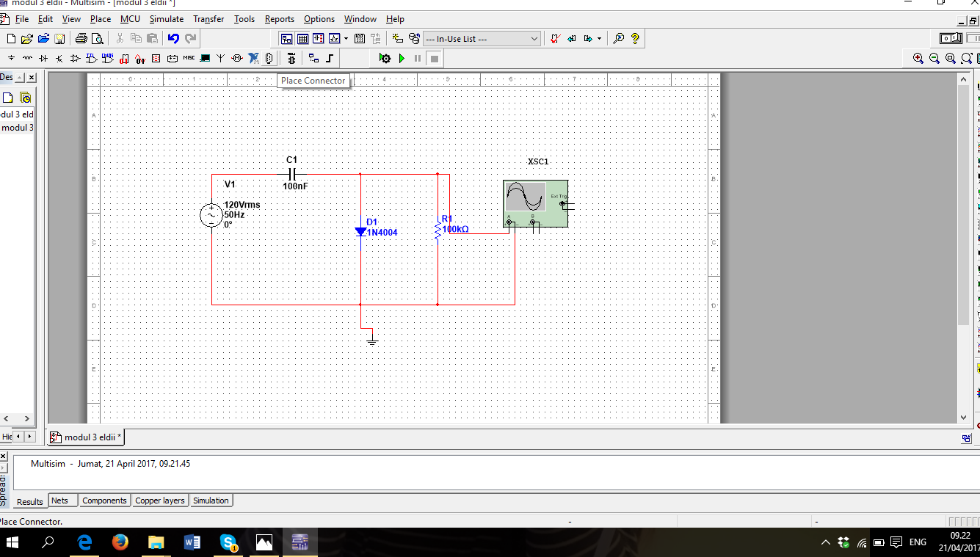The image size is (980, 557).
Task: Open the File menu
Action: coord(22,19)
